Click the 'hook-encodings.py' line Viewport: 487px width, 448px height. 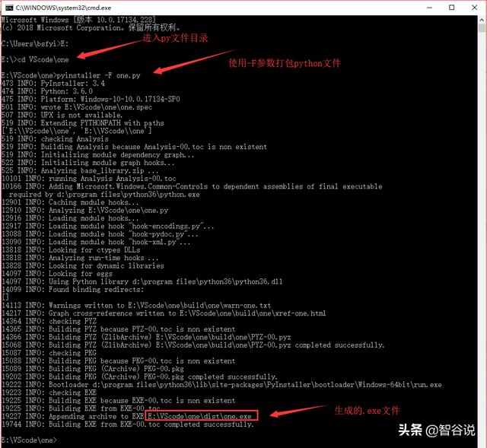tap(108, 226)
